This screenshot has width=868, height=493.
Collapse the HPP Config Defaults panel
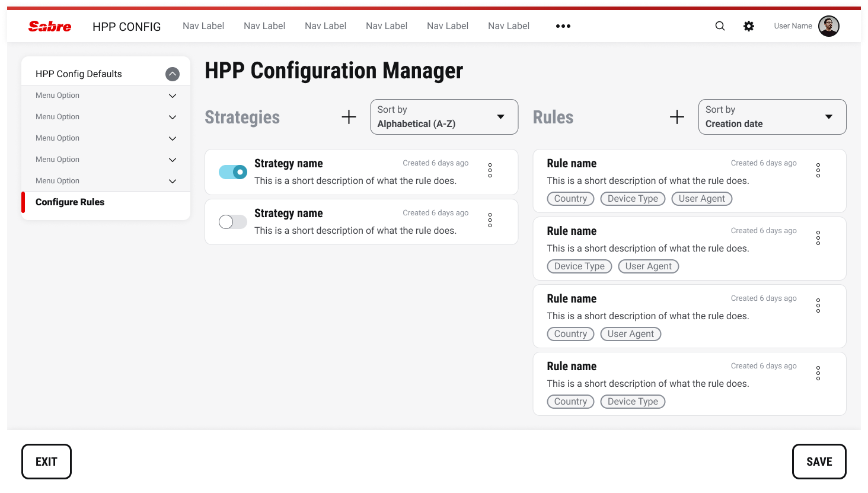click(173, 74)
